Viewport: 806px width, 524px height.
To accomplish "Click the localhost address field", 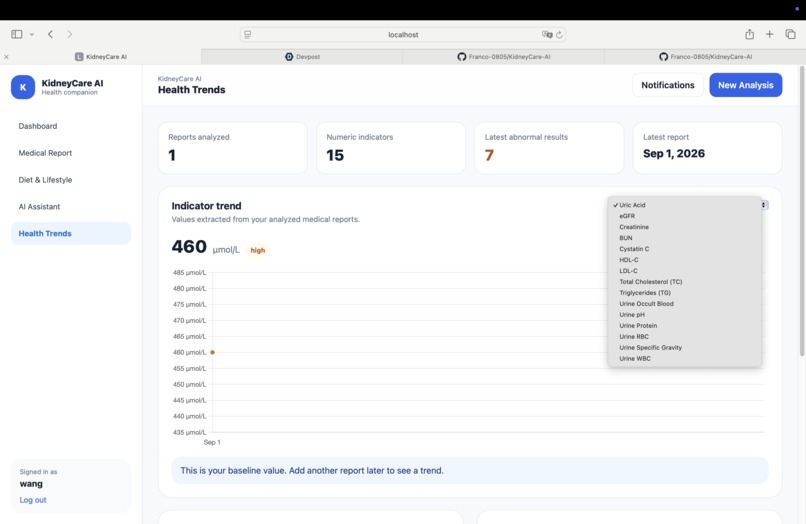I will 403,34.
